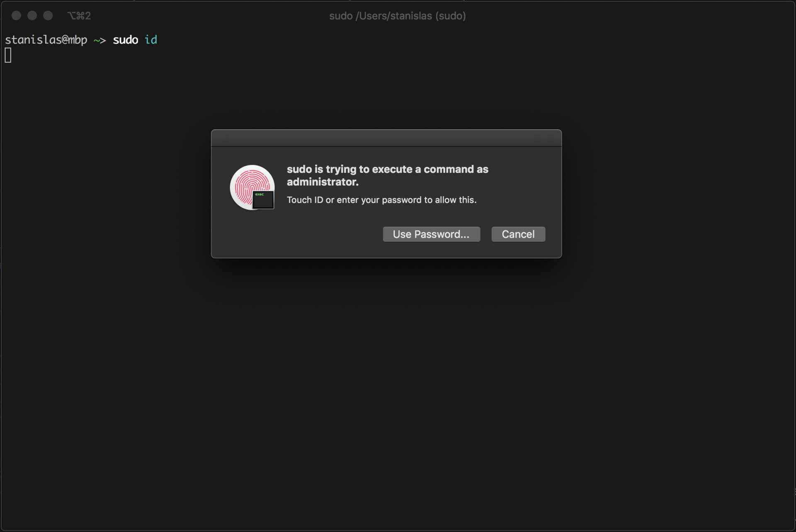Click the block cursor below the prompt
Image resolution: width=796 pixels, height=532 pixels.
tap(8, 55)
